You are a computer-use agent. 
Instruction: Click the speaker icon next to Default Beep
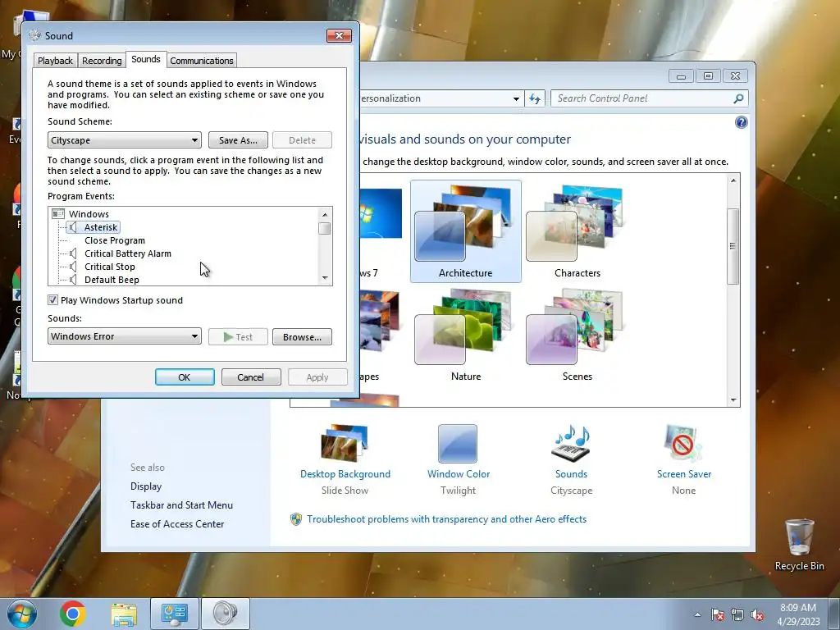pyautogui.click(x=73, y=280)
